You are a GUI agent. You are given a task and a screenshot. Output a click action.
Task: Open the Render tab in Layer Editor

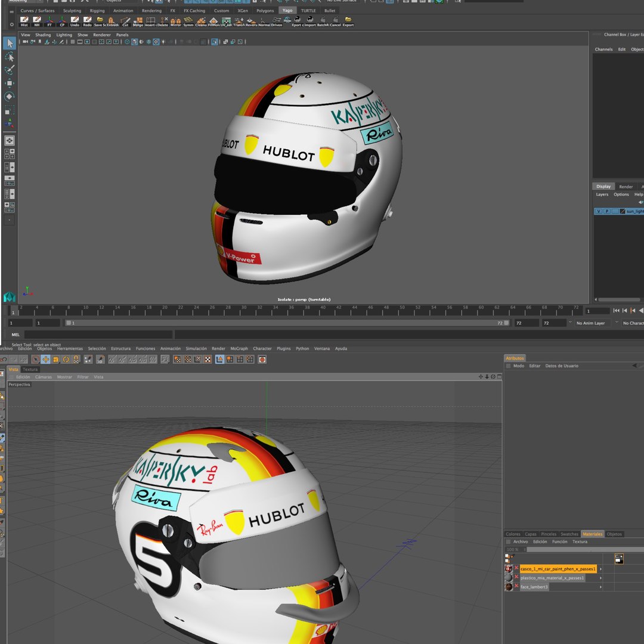click(626, 187)
